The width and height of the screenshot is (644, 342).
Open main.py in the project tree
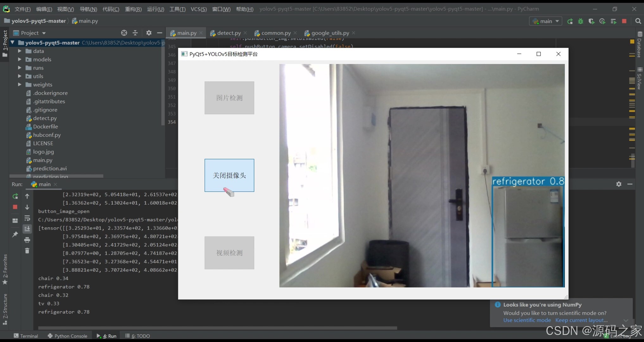(x=43, y=160)
